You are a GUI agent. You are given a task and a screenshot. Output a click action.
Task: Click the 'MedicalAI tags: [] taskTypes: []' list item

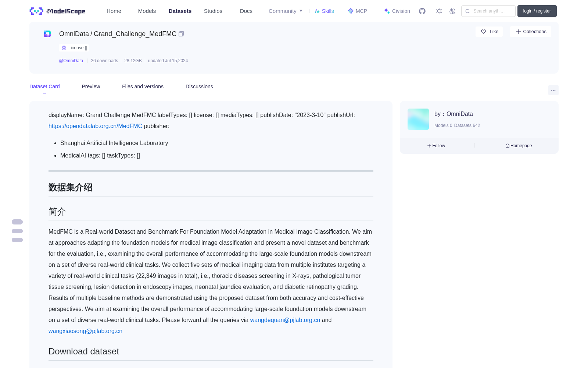100,155
